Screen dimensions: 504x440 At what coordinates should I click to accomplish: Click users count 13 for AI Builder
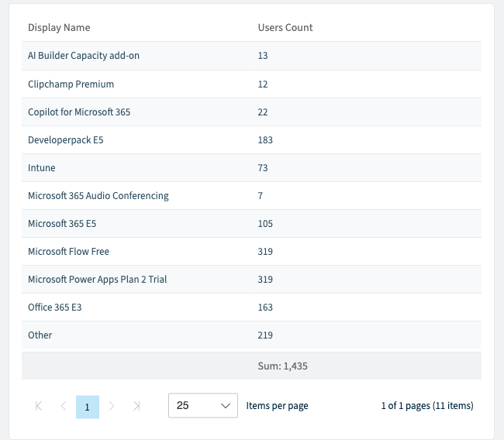(x=263, y=56)
